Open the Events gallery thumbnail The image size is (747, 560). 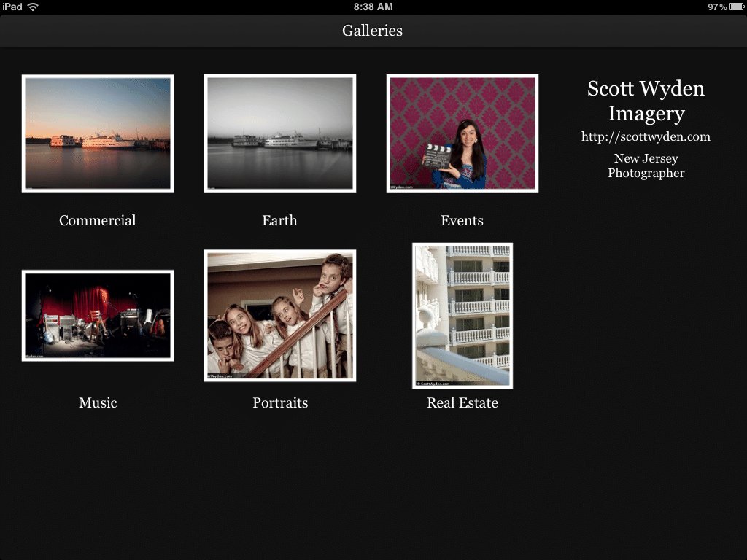[462, 133]
